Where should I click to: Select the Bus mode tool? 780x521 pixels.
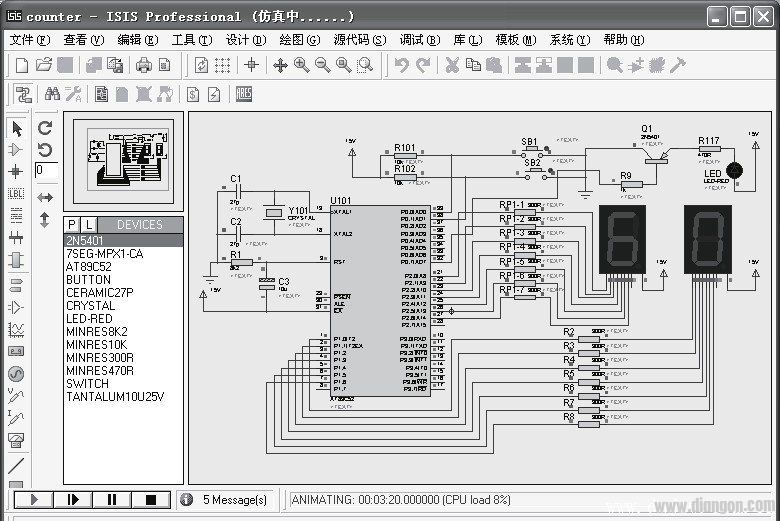pos(16,237)
